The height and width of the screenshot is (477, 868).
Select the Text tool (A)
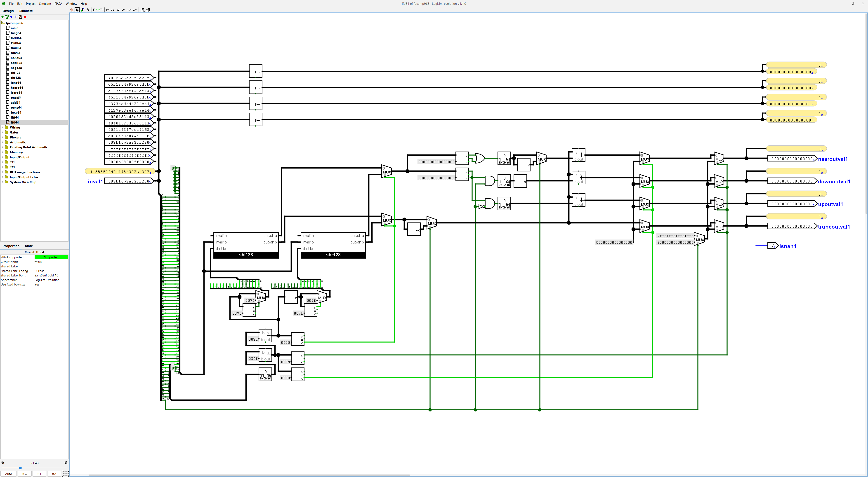click(x=88, y=10)
